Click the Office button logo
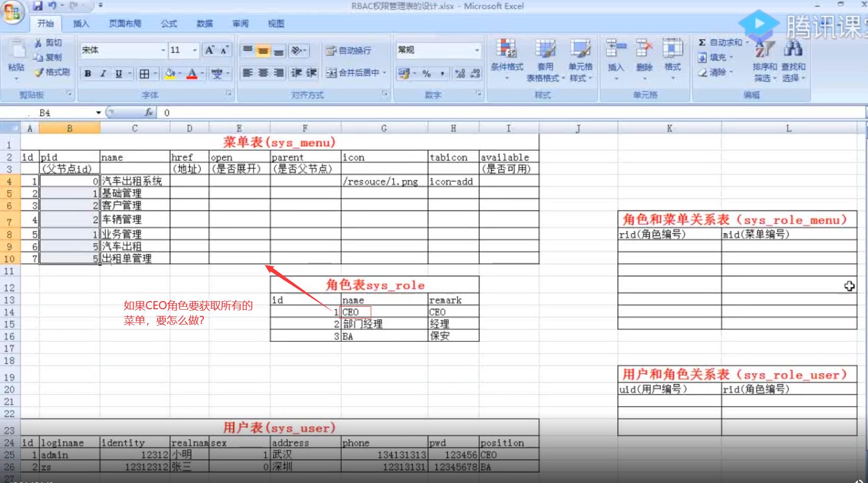This screenshot has height=483, width=868. [12, 12]
